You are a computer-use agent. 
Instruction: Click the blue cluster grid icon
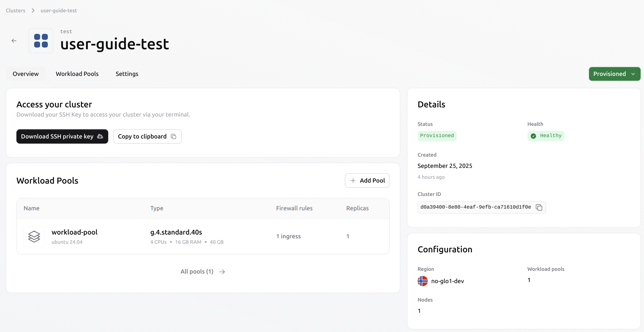(x=41, y=40)
